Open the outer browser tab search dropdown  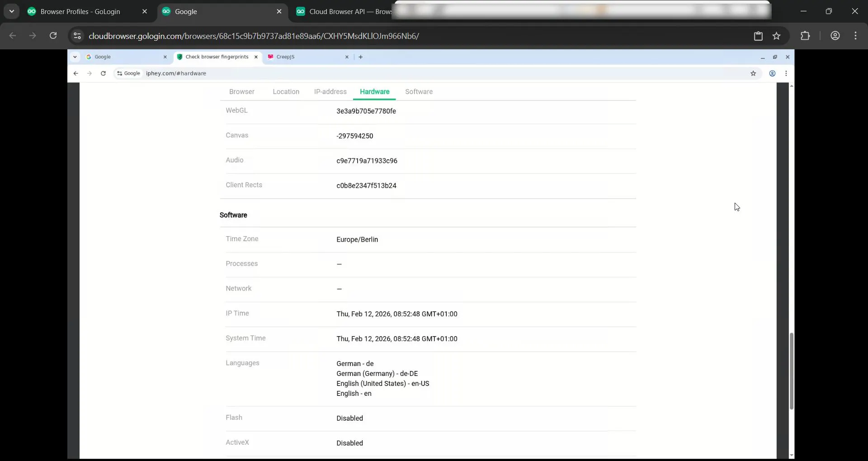[12, 11]
